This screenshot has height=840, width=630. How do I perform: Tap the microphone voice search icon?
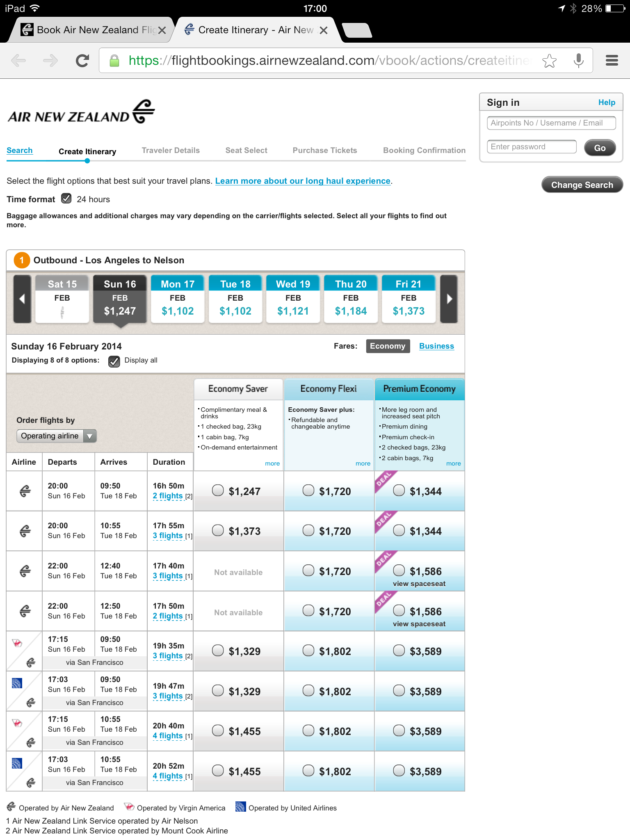(578, 61)
